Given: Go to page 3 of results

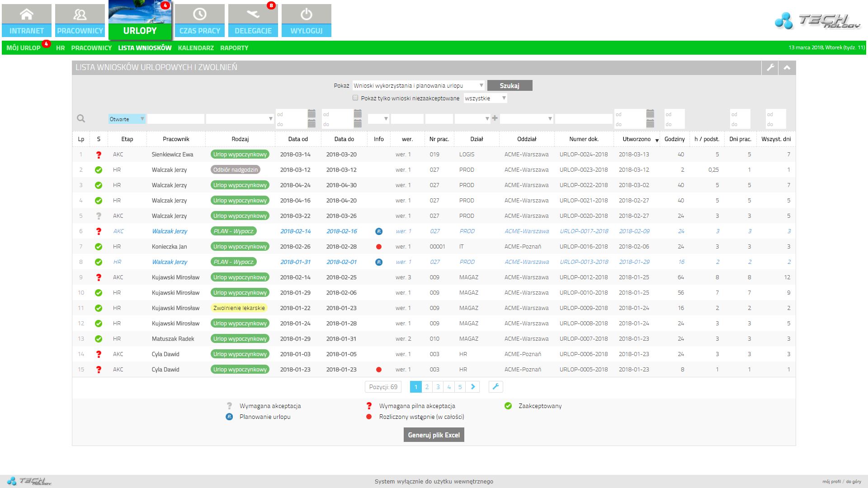Looking at the screenshot, I should (438, 387).
